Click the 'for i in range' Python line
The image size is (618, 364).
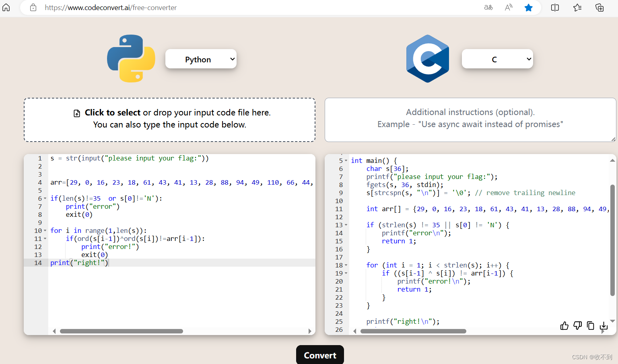point(99,231)
